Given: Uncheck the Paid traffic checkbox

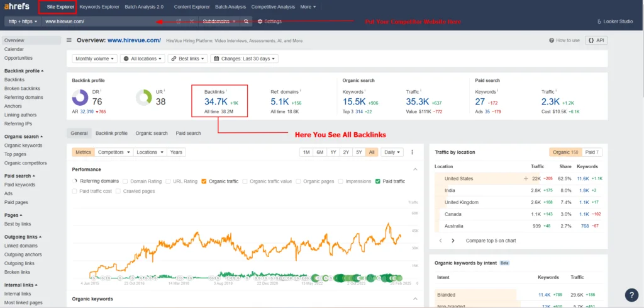Looking at the screenshot, I should (x=377, y=181).
